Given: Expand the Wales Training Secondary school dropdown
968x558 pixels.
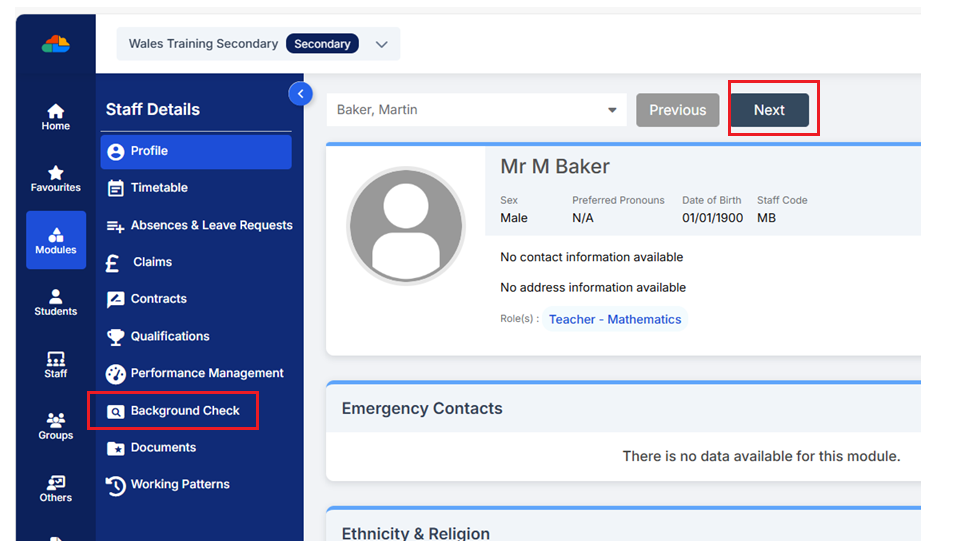Looking at the screenshot, I should click(x=381, y=44).
